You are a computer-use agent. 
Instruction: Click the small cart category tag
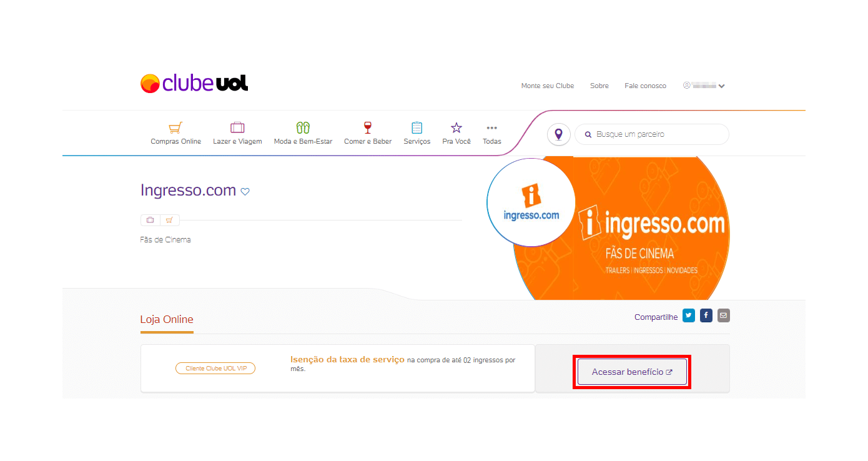coord(169,220)
